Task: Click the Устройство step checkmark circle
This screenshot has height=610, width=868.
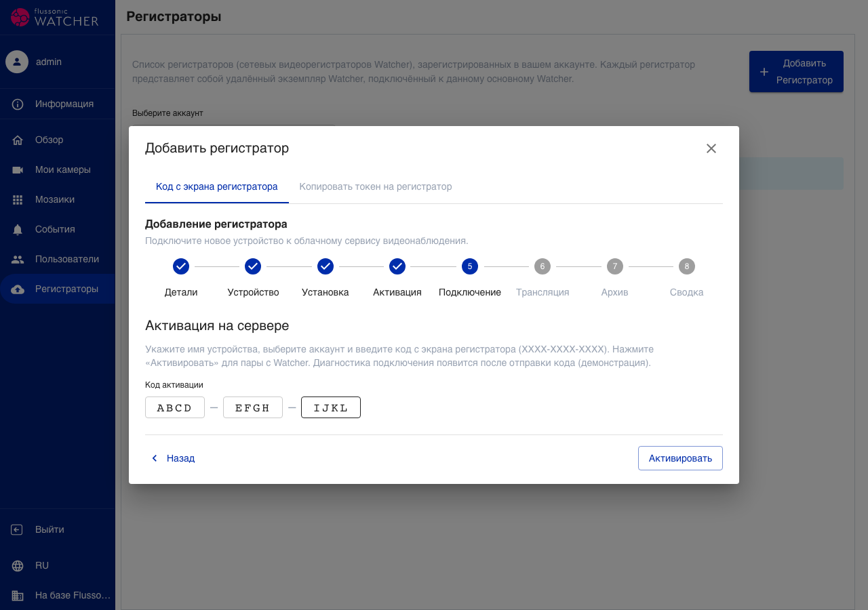Action: (x=253, y=266)
